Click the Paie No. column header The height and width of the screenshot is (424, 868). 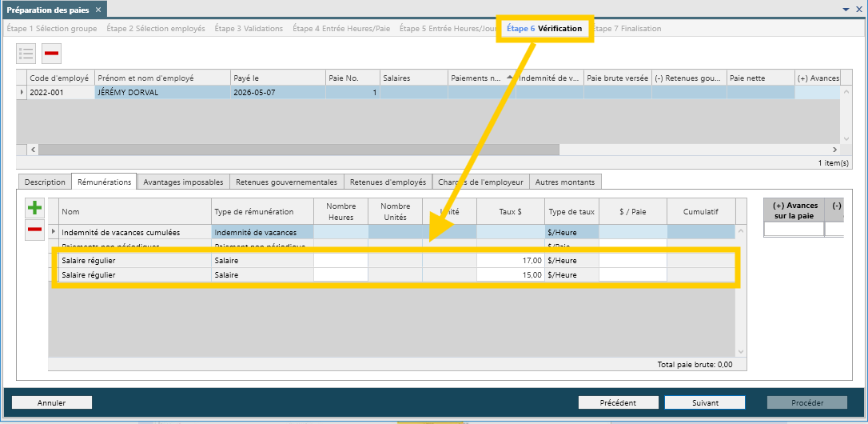click(352, 78)
